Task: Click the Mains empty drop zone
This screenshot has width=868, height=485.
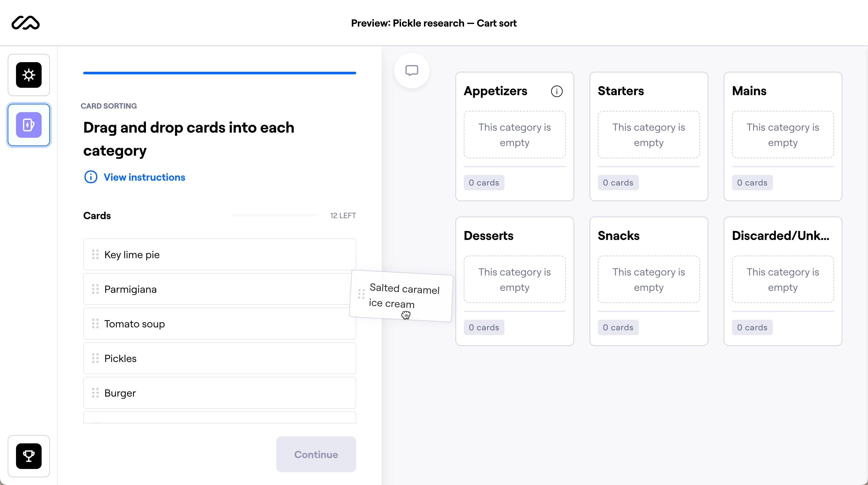Action: coord(783,135)
